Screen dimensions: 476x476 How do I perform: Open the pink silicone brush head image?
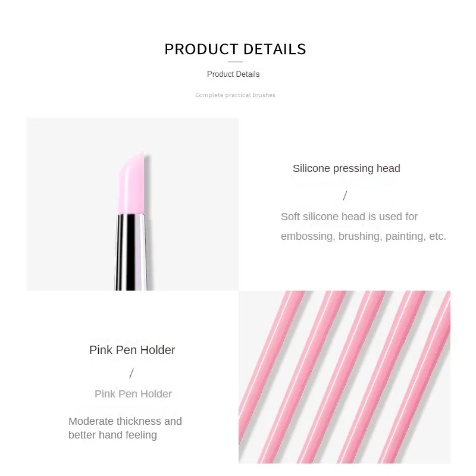tap(132, 204)
